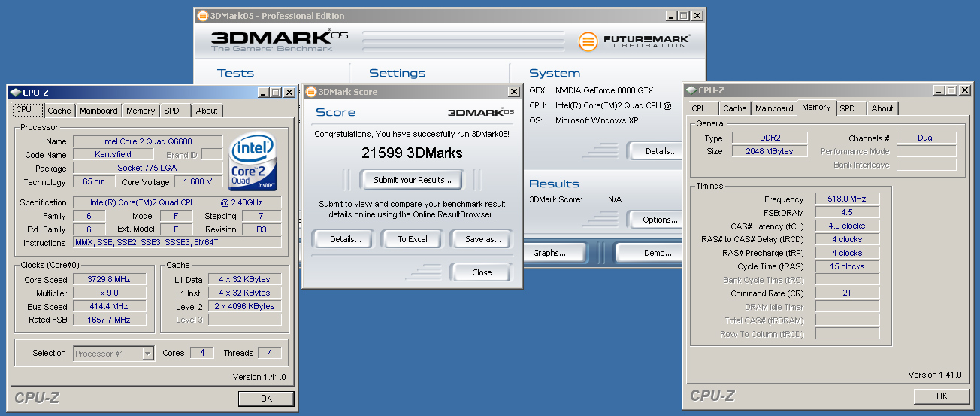Click Bus Speed value 414.4 MHz
This screenshot has height=416, width=980.
110,307
